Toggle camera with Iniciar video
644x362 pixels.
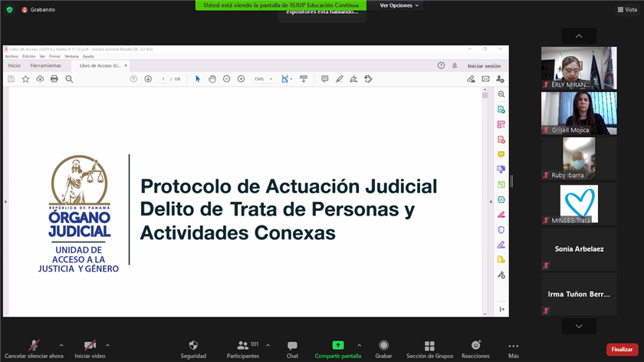pyautogui.click(x=90, y=350)
